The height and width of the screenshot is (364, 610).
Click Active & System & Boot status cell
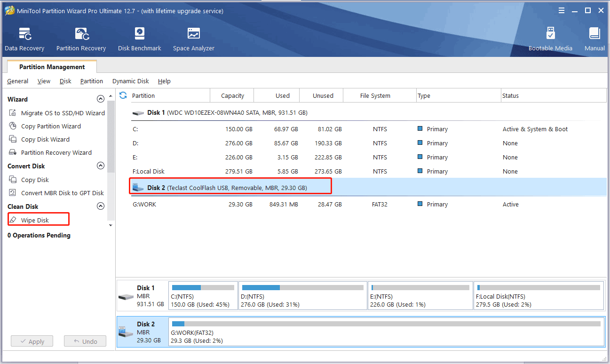535,129
